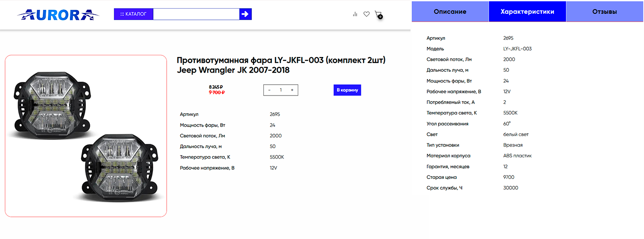The image size is (644, 239).
Task: Switch to the Отзывы tab
Action: click(x=605, y=12)
